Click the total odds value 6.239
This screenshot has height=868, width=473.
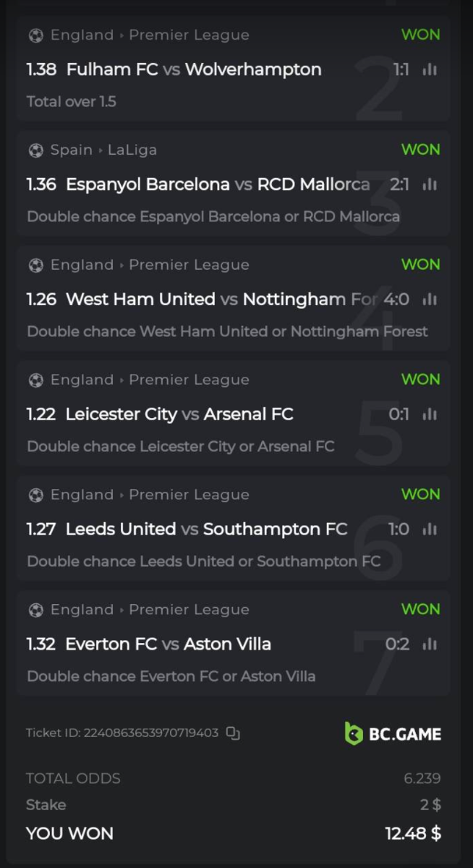[x=422, y=778]
